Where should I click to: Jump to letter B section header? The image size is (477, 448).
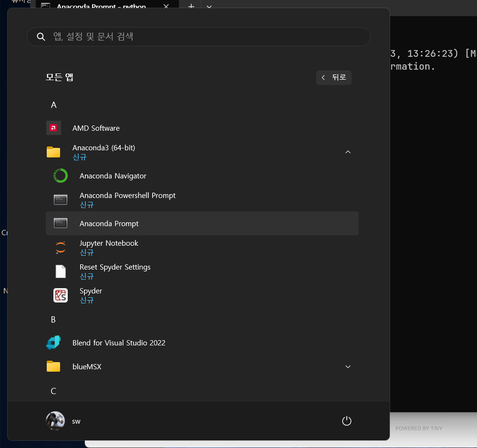(x=53, y=319)
